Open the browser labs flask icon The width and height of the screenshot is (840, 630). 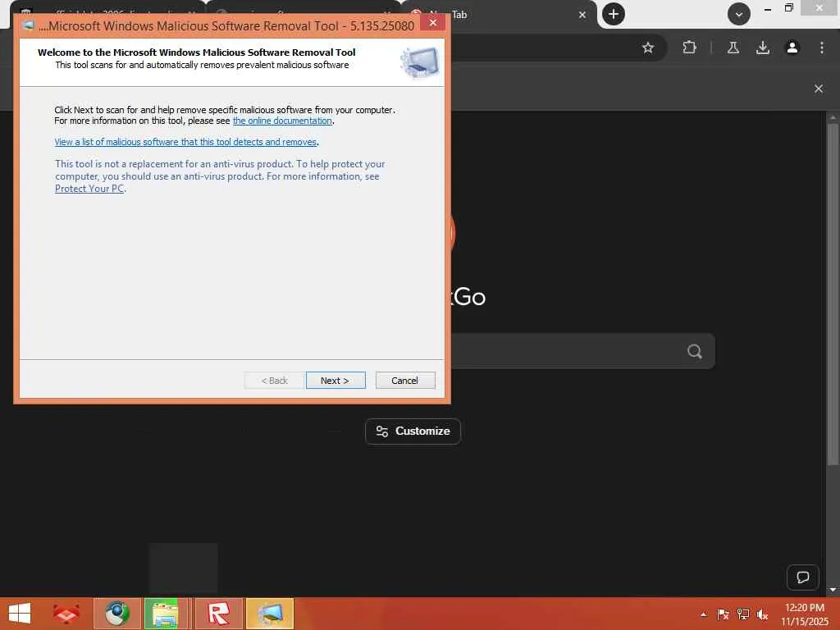click(733, 48)
